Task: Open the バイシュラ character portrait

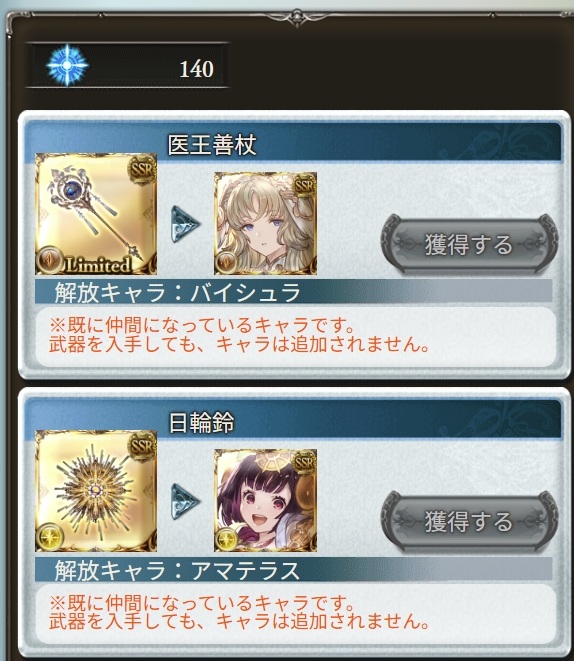Action: [266, 223]
